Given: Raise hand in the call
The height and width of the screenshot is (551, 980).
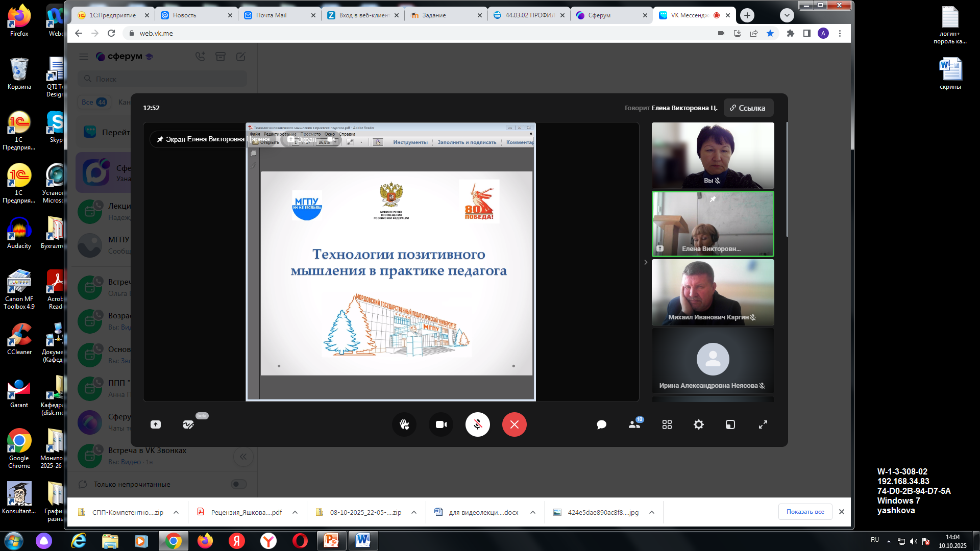Looking at the screenshot, I should click(404, 424).
